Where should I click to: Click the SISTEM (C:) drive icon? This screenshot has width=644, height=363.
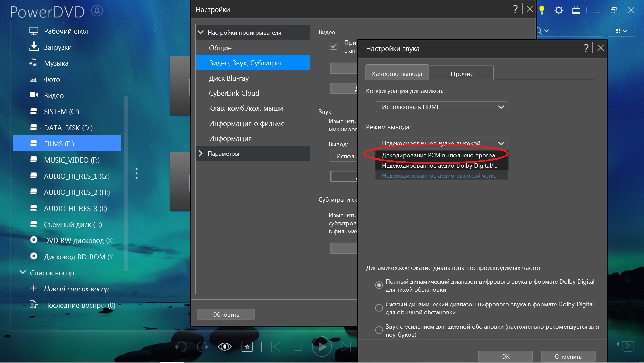coord(34,111)
